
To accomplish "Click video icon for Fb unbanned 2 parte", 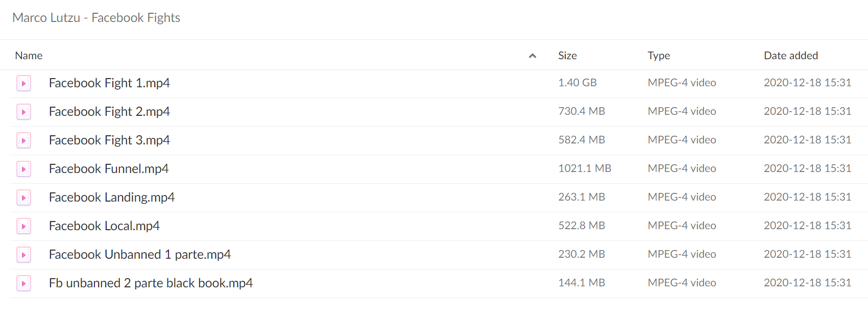I will [x=23, y=283].
